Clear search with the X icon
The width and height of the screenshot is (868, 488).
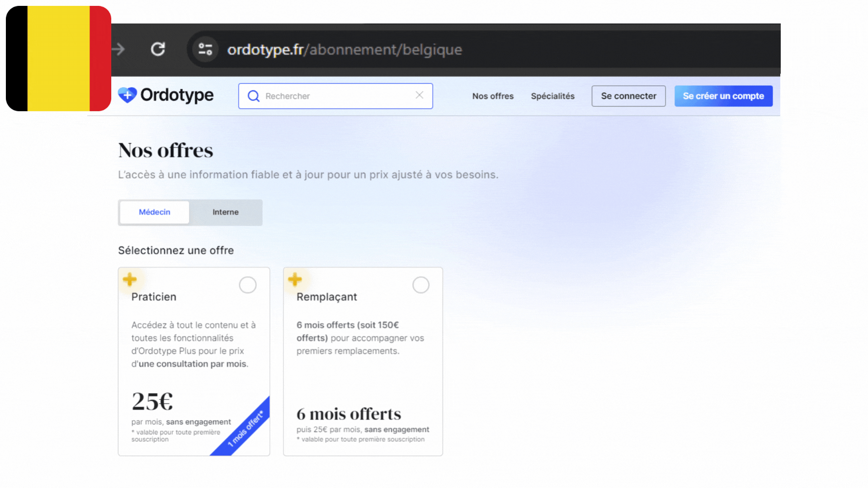click(419, 95)
